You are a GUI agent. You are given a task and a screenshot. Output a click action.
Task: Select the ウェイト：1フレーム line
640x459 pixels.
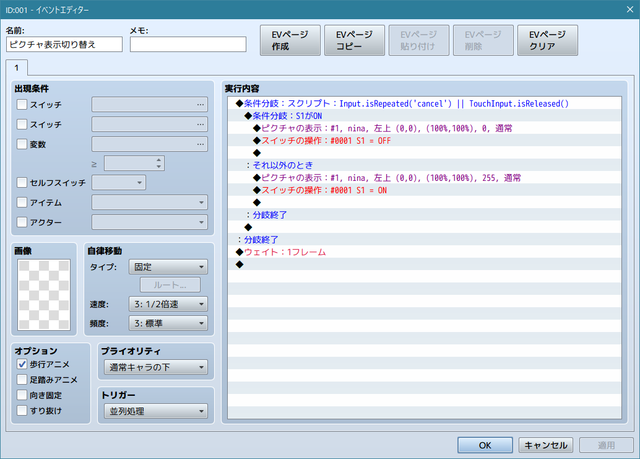point(424,252)
